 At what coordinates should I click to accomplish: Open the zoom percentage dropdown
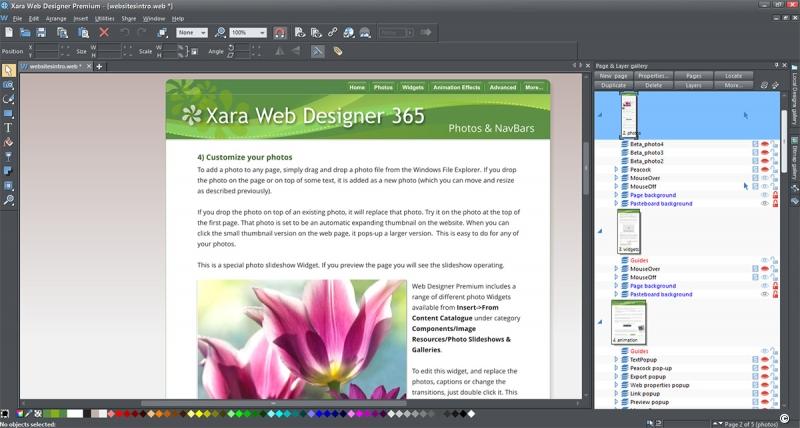click(262, 33)
